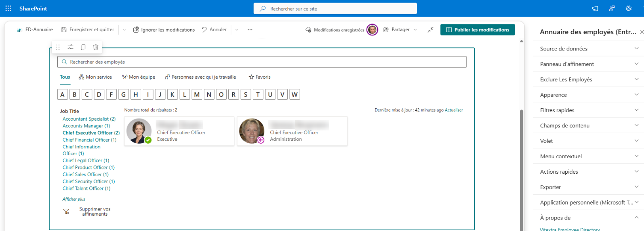Click Ignorer les modifications

(164, 30)
